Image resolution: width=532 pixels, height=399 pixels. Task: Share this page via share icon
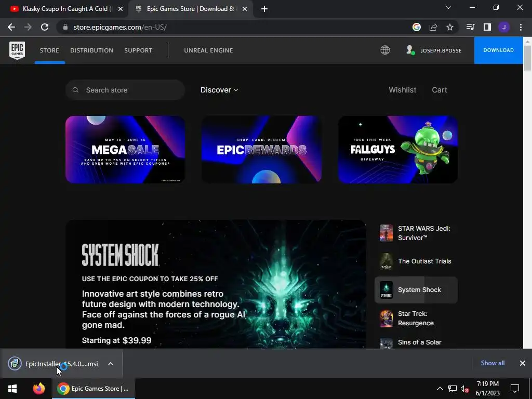[433, 27]
